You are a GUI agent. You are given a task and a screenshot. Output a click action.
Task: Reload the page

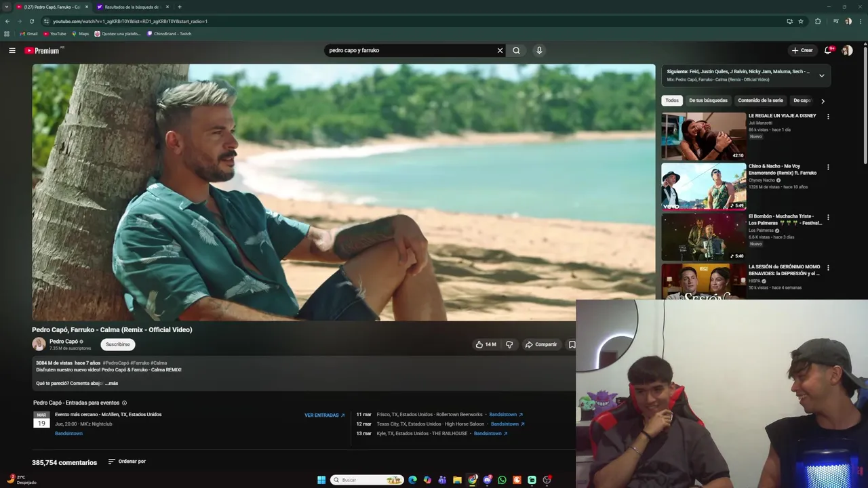pos(31,21)
